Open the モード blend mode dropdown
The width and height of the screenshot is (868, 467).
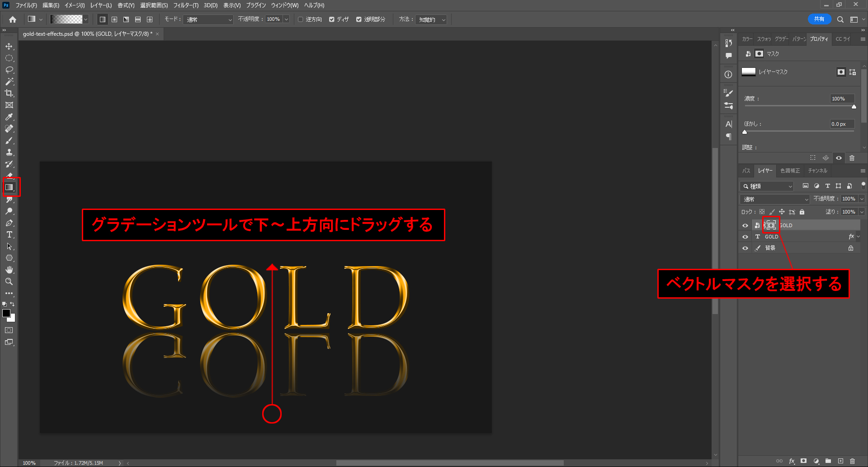(208, 19)
